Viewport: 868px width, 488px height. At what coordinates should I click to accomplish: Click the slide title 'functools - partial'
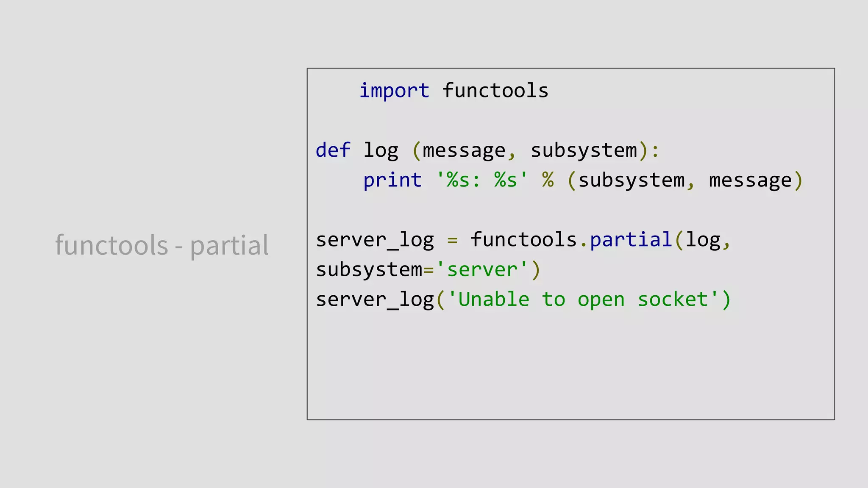(x=162, y=246)
